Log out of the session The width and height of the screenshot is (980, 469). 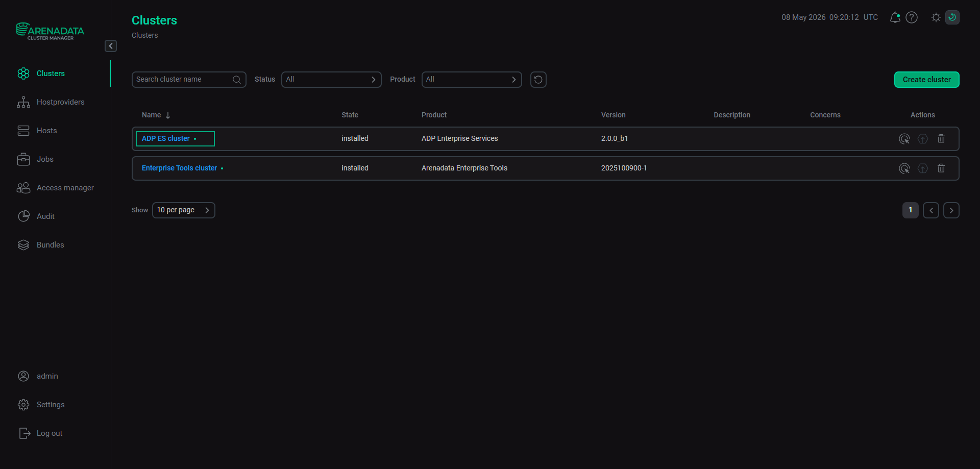pos(50,433)
